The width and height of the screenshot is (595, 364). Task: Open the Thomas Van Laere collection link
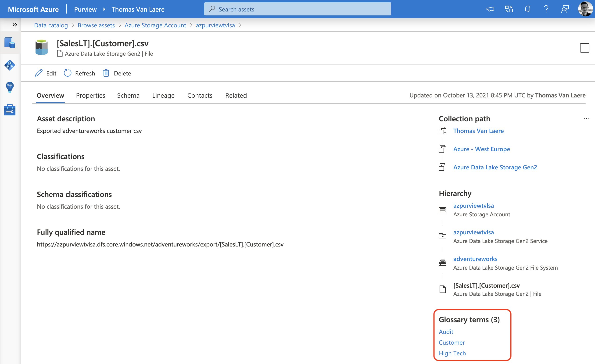click(x=478, y=131)
